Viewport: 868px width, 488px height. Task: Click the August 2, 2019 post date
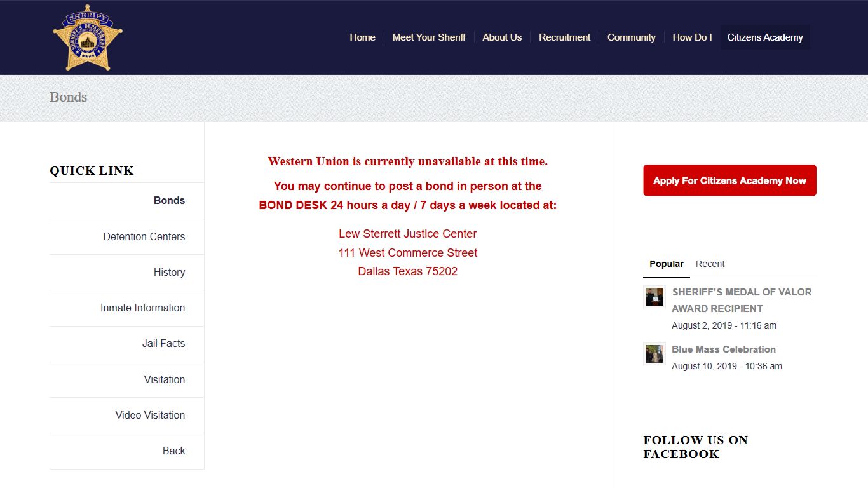[724, 325]
